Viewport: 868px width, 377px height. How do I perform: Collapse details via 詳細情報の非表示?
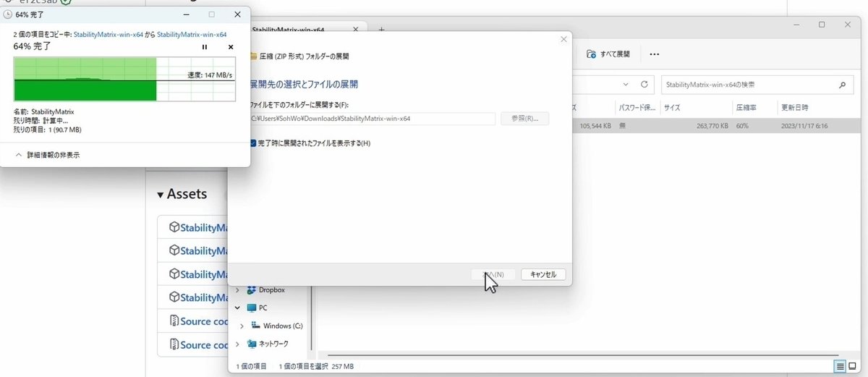tap(47, 155)
